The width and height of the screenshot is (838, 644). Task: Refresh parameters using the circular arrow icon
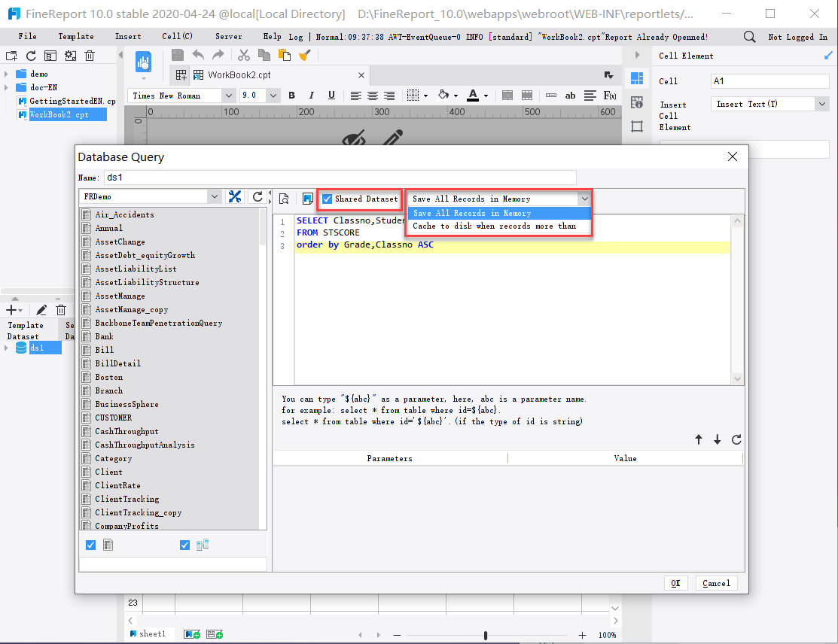pyautogui.click(x=736, y=439)
